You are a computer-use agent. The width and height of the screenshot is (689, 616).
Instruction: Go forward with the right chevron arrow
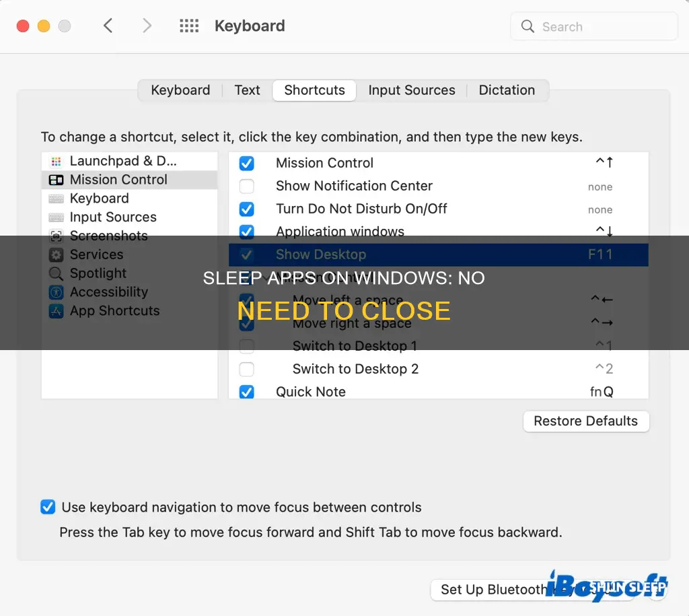(x=147, y=26)
